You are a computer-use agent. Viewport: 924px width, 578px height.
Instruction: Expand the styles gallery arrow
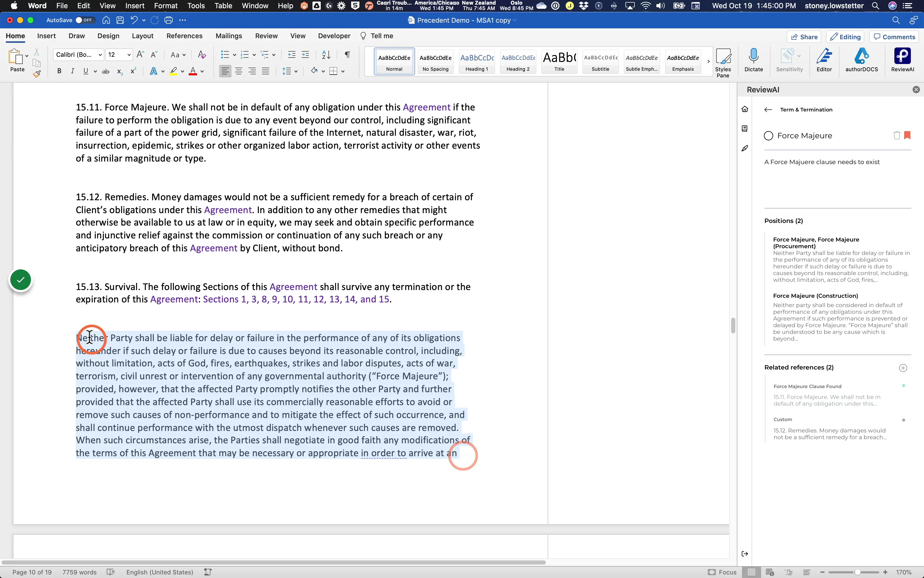[708, 61]
